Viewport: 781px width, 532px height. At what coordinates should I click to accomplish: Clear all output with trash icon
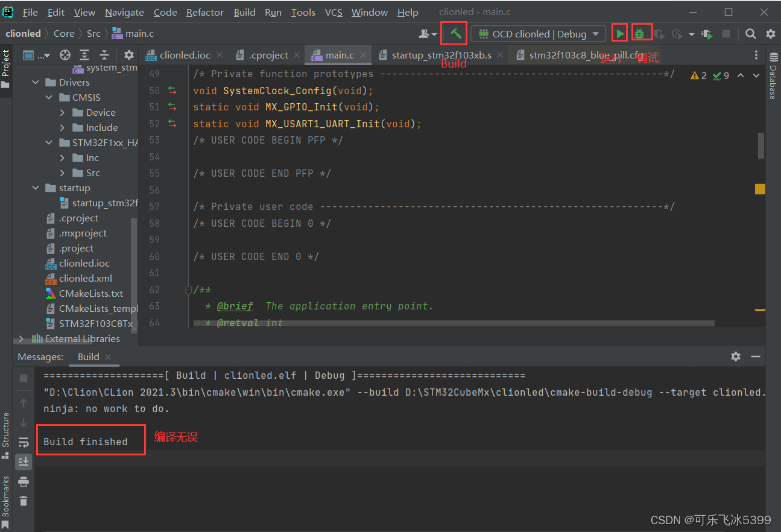(24, 501)
